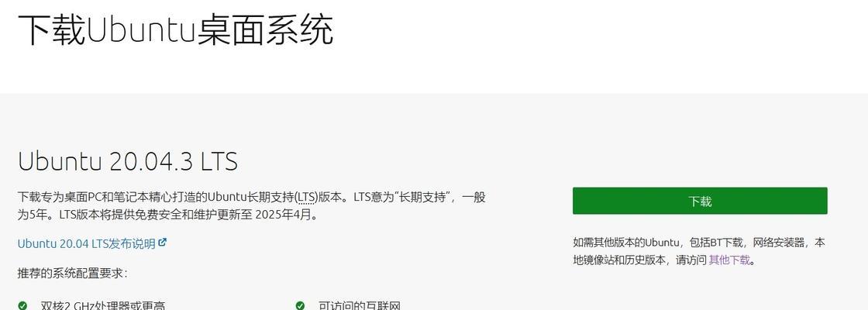The height and width of the screenshot is (310, 868).
Task: Click the 下载Ubuntu桌面系统 page heading
Action: point(175,29)
